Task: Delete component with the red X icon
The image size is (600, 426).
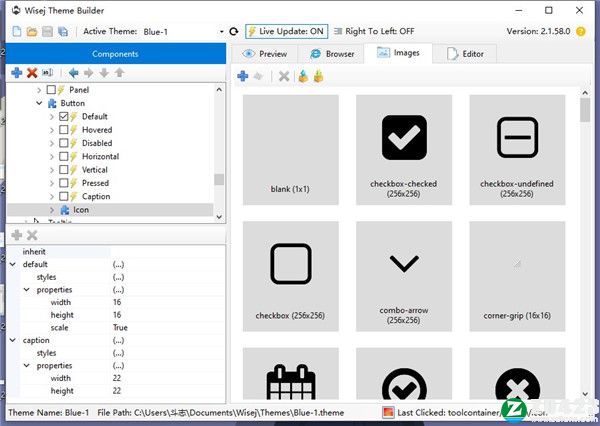Action: point(32,72)
